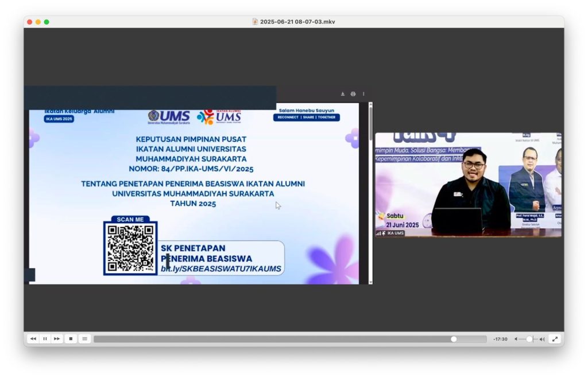Click the IKA UMS 2025 badge
The width and height of the screenshot is (588, 378).
pyautogui.click(x=59, y=119)
